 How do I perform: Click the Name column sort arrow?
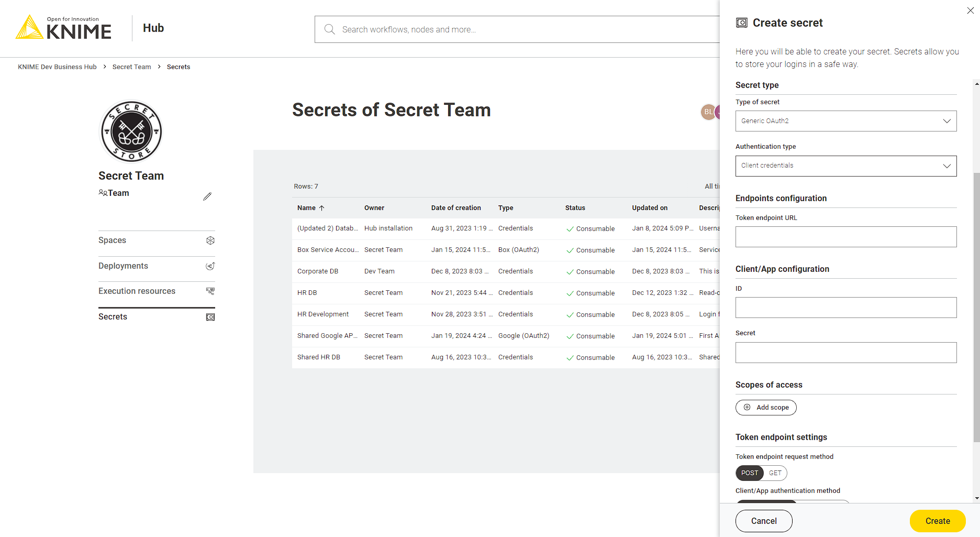pos(322,208)
